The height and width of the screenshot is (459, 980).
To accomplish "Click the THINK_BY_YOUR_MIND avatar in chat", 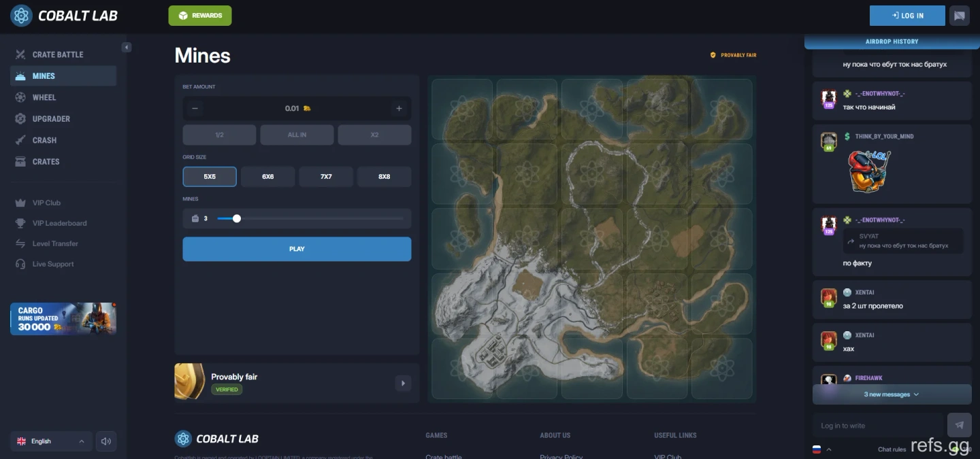I will [x=829, y=141].
